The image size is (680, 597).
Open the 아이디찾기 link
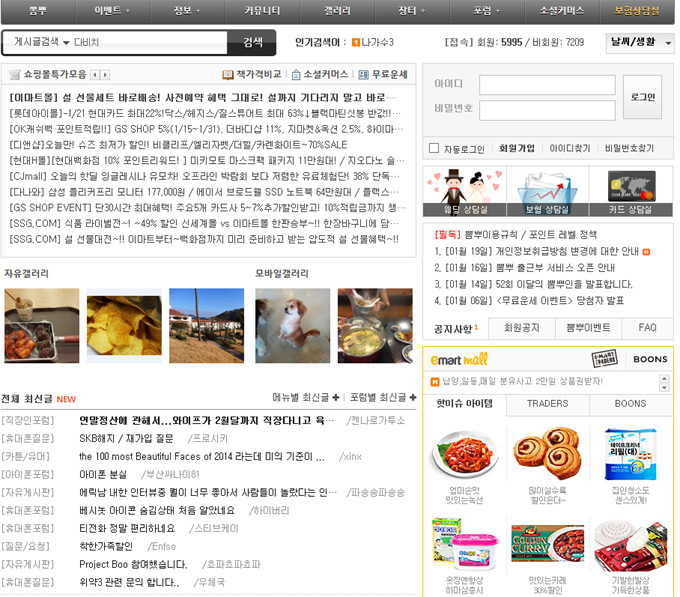click(569, 148)
